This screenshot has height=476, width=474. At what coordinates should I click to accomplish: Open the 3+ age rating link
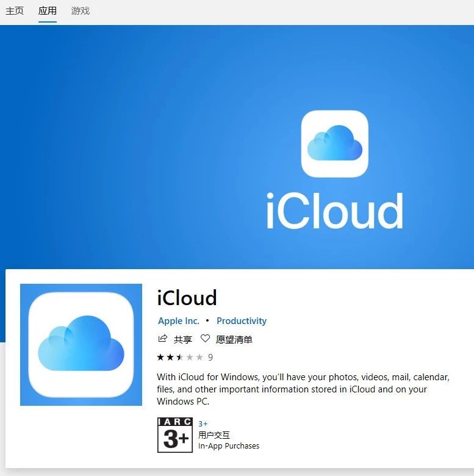coord(203,424)
